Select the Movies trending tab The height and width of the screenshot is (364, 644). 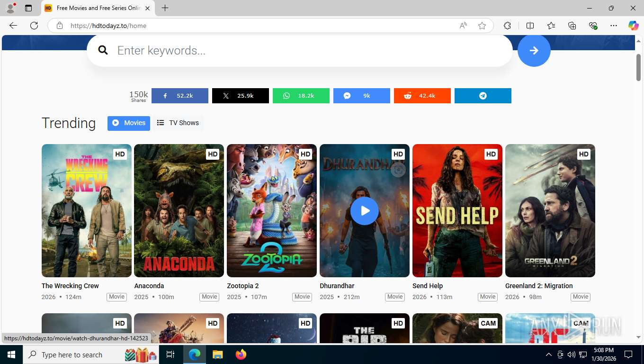[129, 123]
